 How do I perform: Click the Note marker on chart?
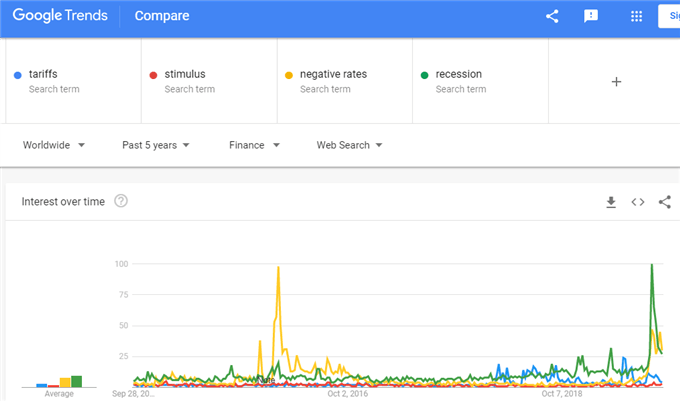pos(266,380)
